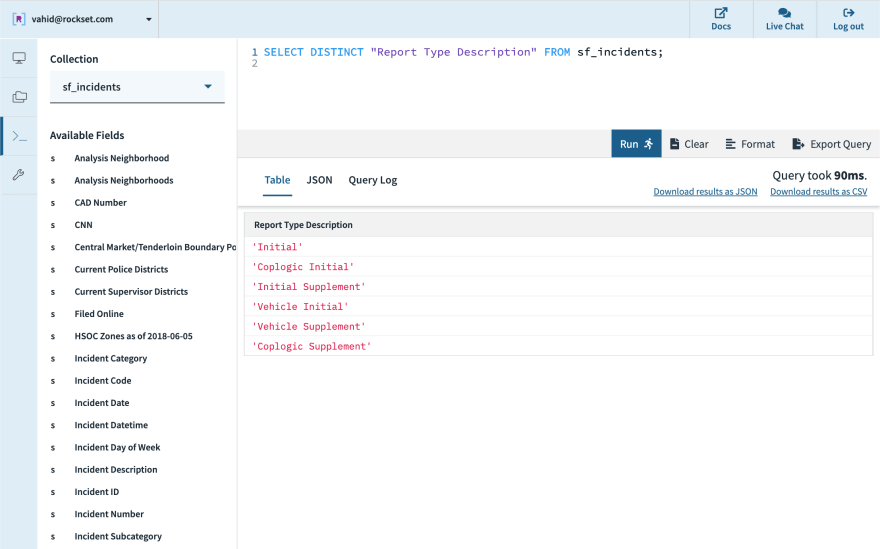Open the query console icon in sidebar
Viewport: 880px width, 549px height.
[19, 136]
